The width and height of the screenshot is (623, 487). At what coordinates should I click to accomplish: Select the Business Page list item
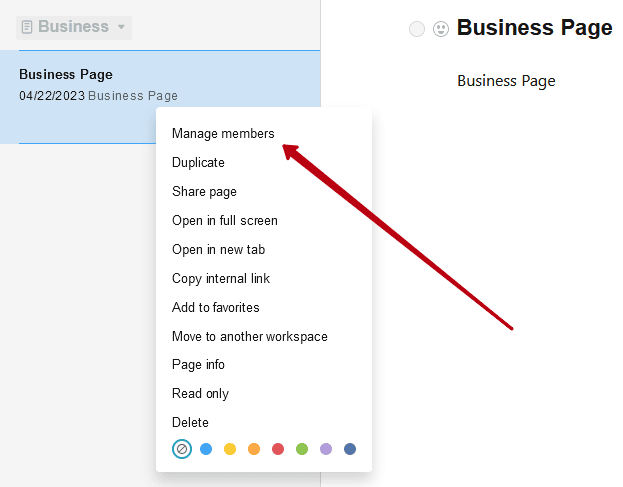pos(160,97)
